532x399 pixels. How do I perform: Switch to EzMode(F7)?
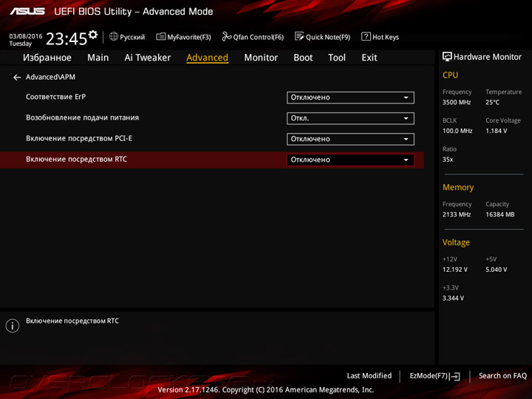click(x=434, y=376)
